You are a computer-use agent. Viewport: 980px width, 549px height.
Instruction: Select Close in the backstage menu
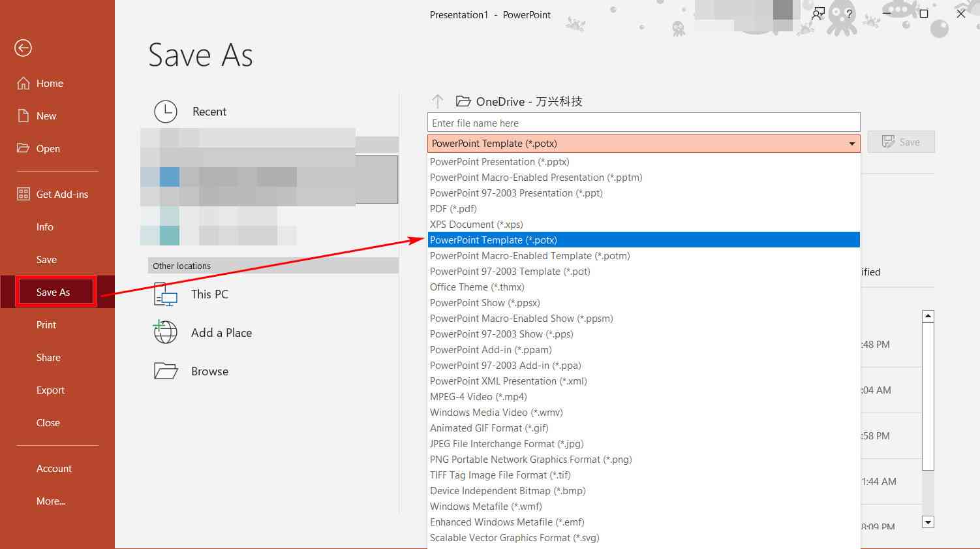click(x=48, y=422)
